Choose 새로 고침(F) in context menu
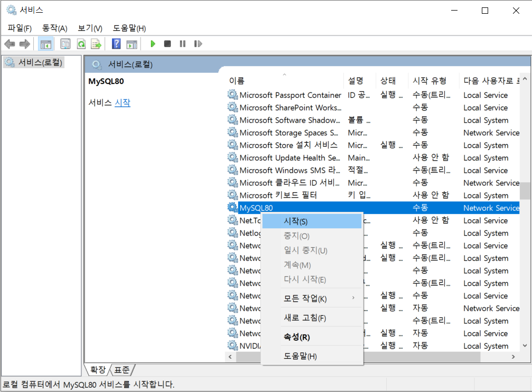The image size is (532, 392). point(312,318)
